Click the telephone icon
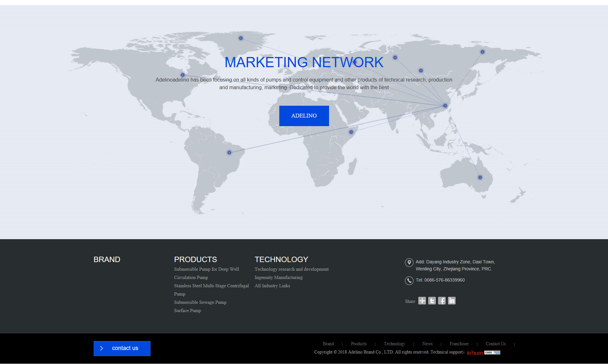This screenshot has width=608, height=364. 409,281
